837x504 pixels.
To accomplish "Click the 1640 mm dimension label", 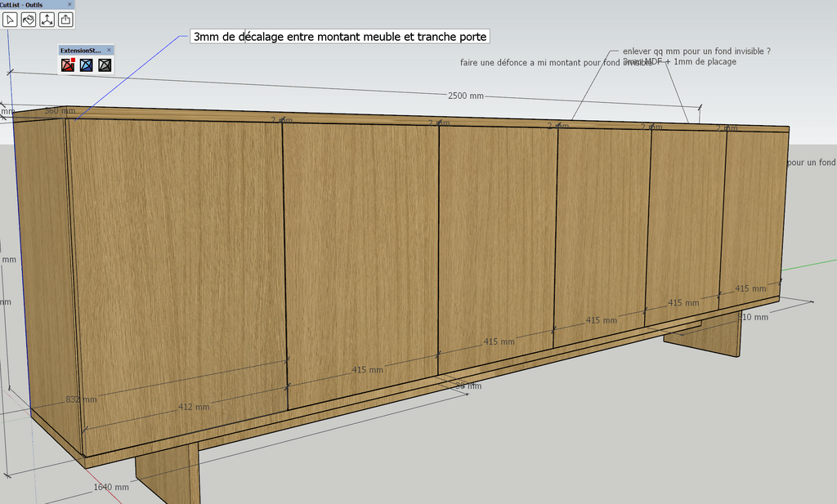I will tap(111, 487).
